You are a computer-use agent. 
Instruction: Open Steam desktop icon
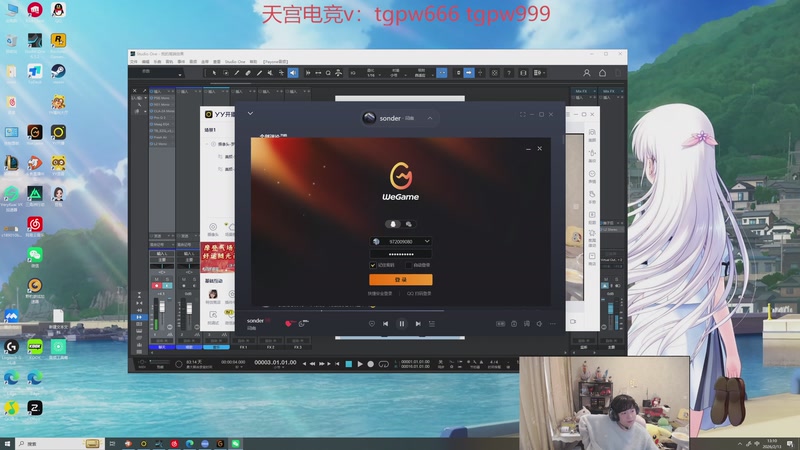click(x=58, y=73)
